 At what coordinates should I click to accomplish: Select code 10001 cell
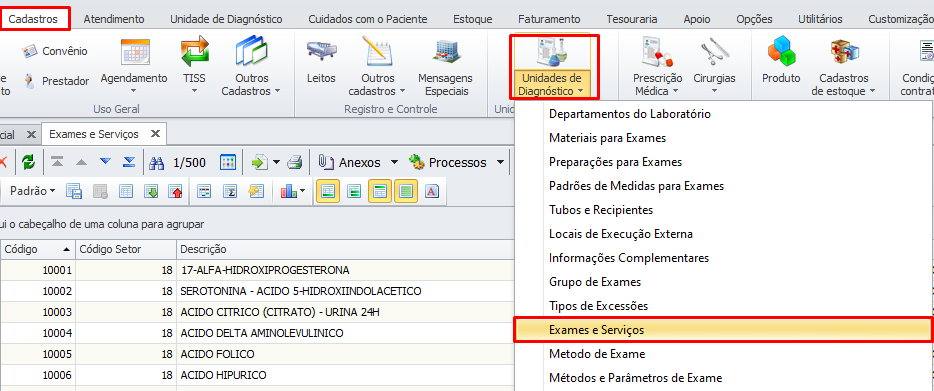37,270
